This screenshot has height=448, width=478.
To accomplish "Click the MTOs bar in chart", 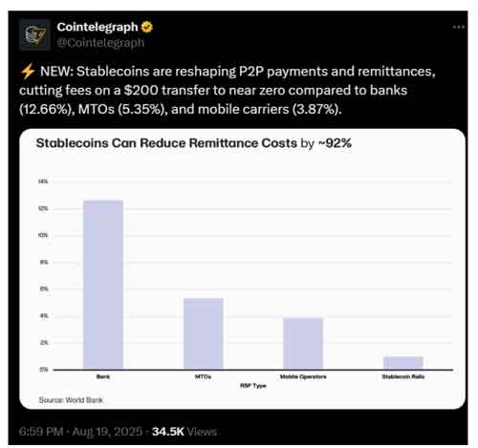I will click(x=204, y=333).
